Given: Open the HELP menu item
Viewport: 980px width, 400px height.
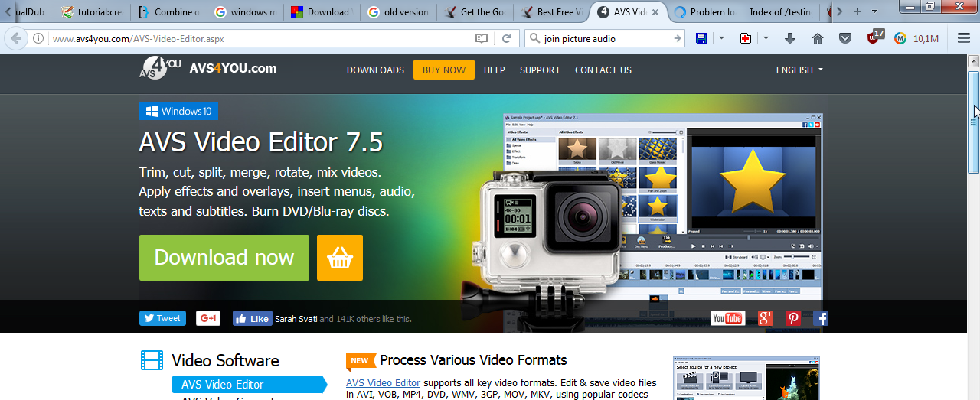Looking at the screenshot, I should 495,70.
